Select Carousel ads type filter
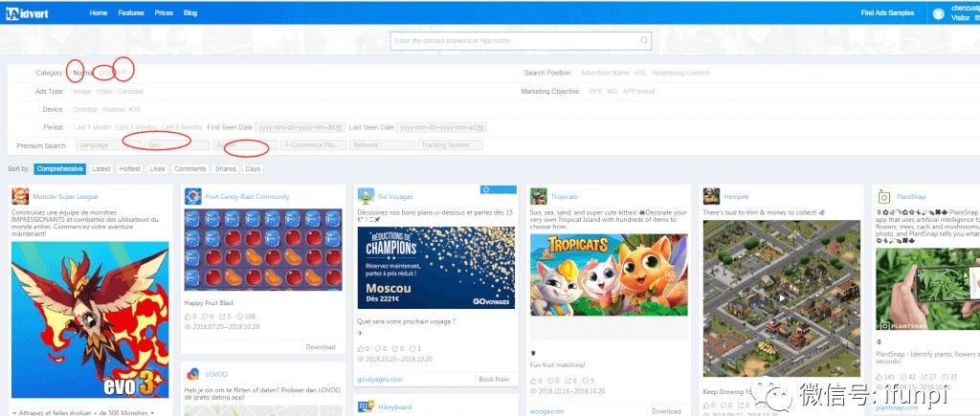This screenshot has width=980, height=416. coord(130,91)
